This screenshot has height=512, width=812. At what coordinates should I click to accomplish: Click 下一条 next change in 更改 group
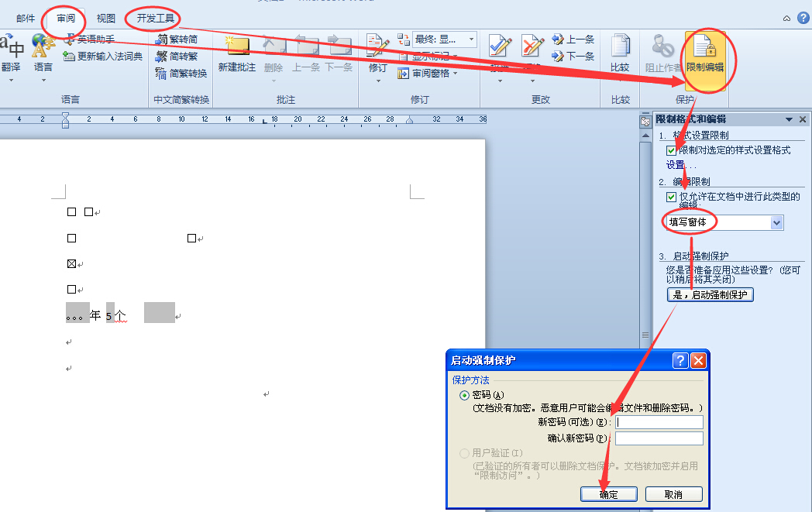pos(573,56)
